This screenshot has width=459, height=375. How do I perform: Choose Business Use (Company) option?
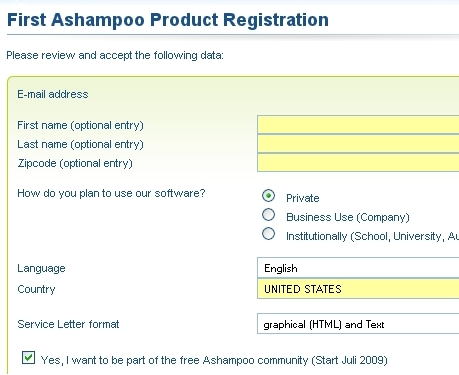click(268, 215)
